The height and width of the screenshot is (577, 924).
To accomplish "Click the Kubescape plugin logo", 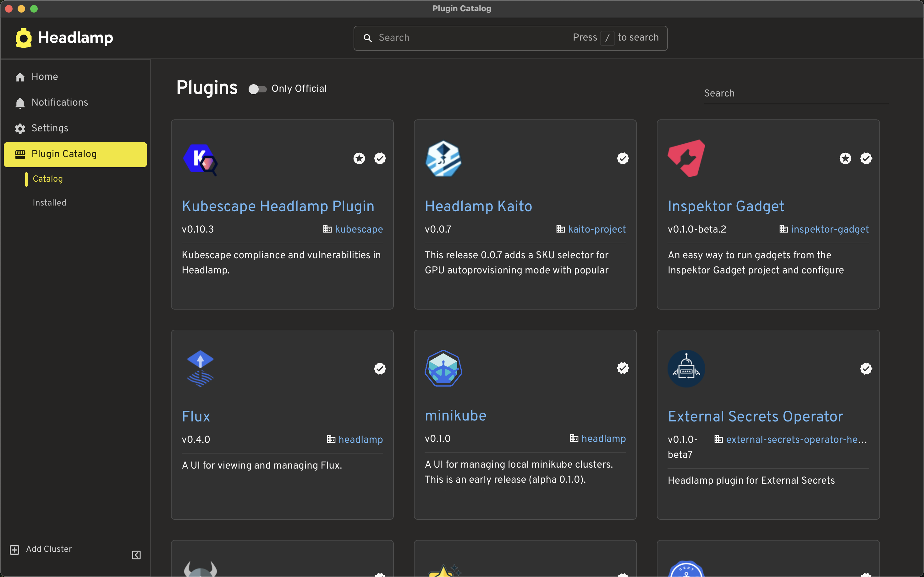I will tap(200, 160).
